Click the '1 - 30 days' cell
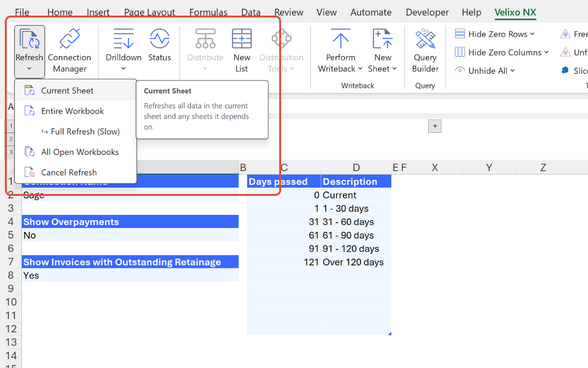The height and width of the screenshot is (368, 588). click(x=356, y=208)
